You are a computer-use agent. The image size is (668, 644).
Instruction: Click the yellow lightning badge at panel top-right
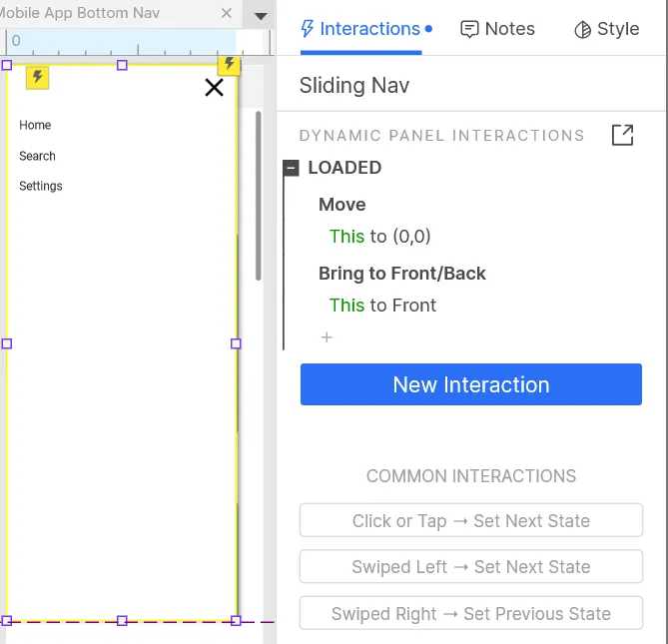[x=230, y=65]
